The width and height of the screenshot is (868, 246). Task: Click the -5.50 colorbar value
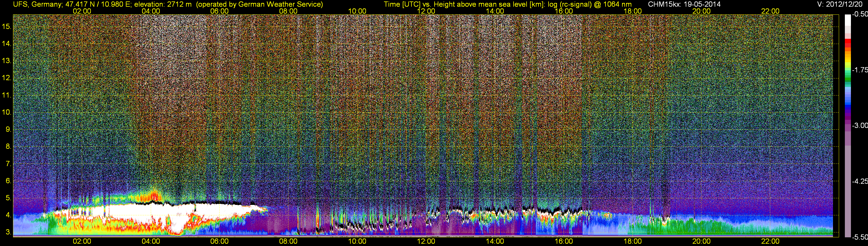tap(860, 237)
